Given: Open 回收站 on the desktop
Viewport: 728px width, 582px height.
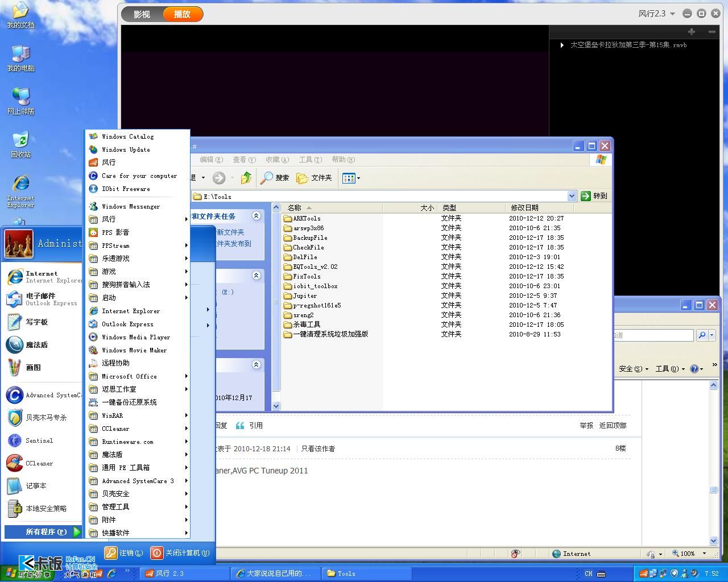Looking at the screenshot, I should (20, 145).
